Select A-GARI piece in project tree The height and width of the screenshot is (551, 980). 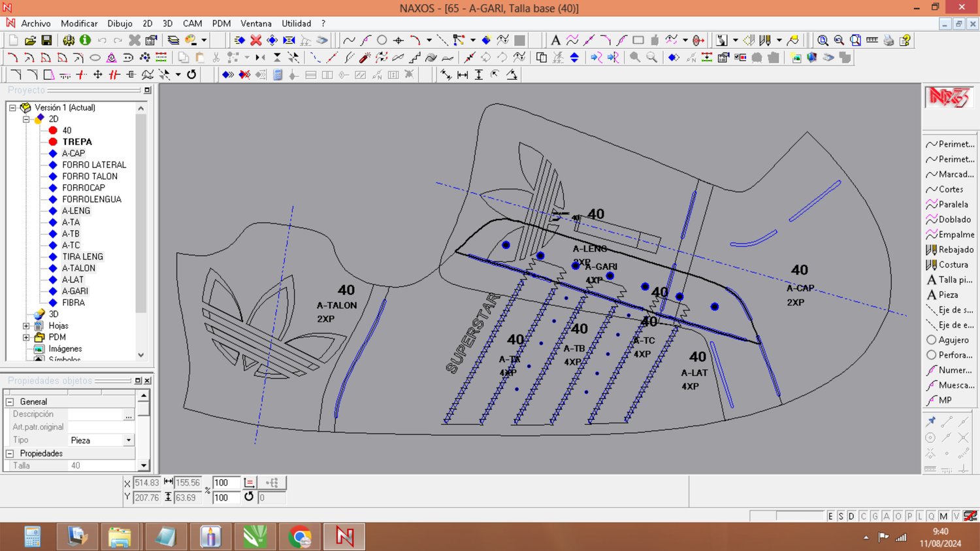[x=75, y=292]
